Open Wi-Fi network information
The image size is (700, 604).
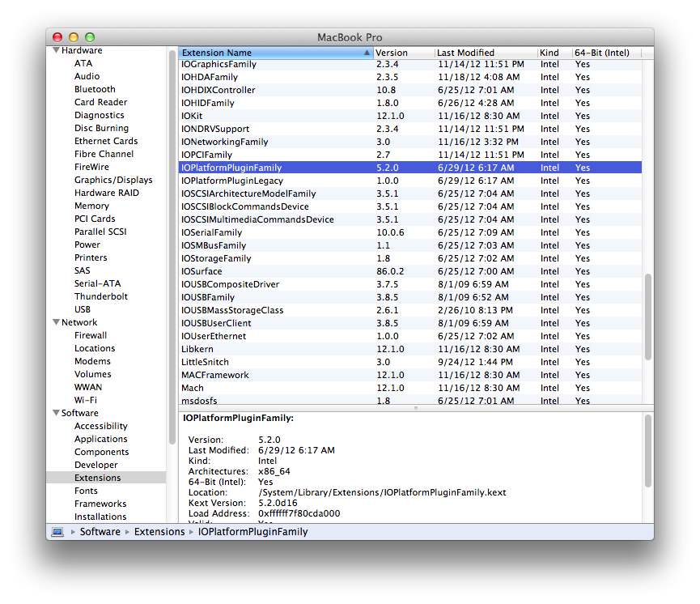click(86, 400)
